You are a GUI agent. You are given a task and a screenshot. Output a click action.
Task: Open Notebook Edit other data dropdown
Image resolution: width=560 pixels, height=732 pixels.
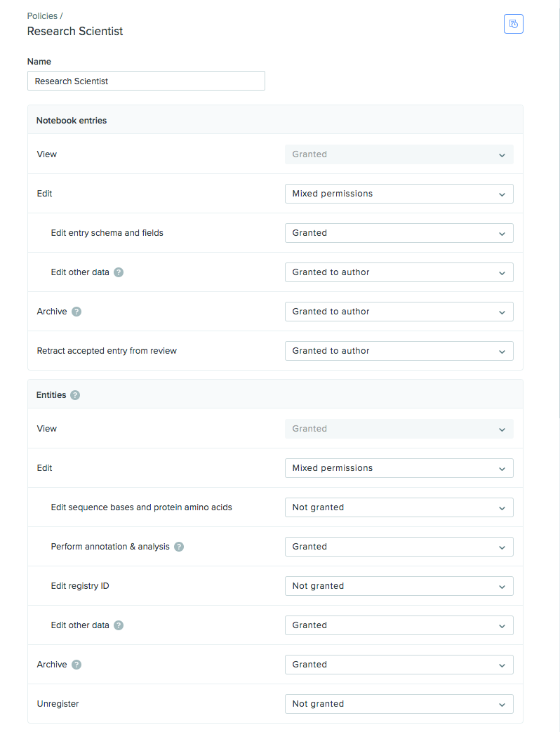(399, 272)
